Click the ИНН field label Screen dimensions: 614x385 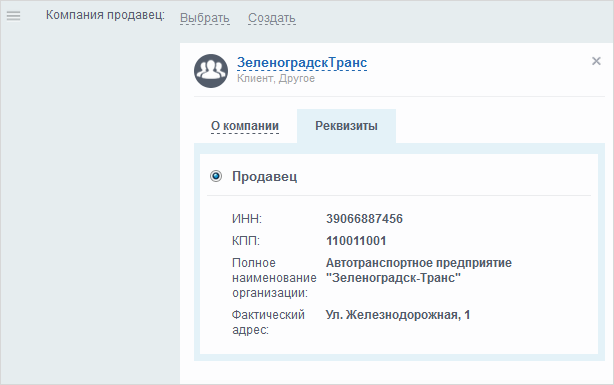[247, 219]
